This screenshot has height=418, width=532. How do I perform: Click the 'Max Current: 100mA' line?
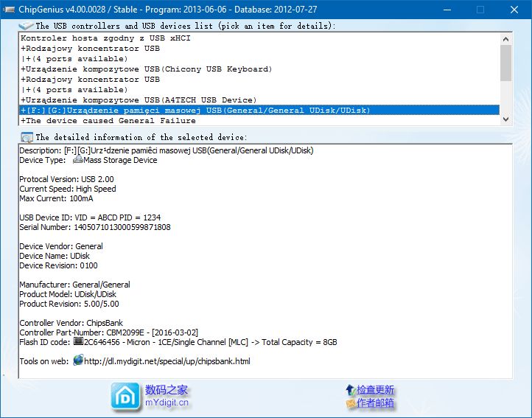[x=56, y=198]
